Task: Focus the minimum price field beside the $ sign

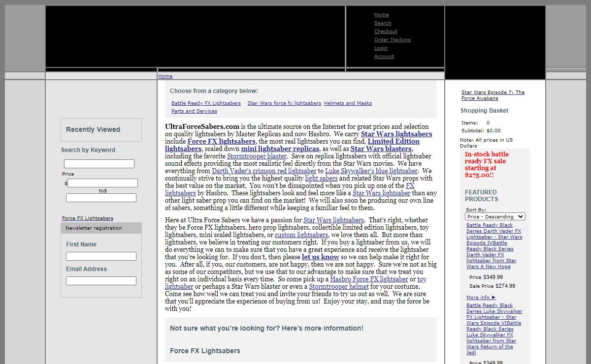Action: pos(102,183)
